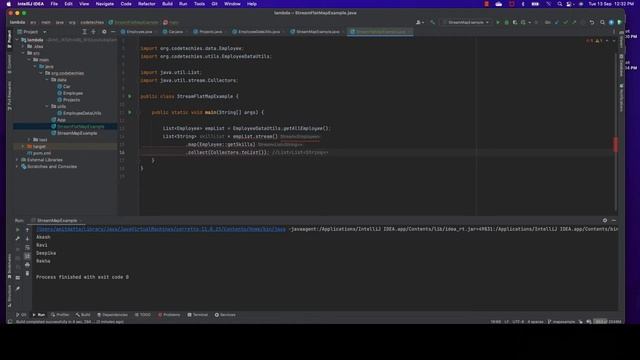Viewport: 640px width, 360px height.
Task: Expand Scratches and Consoles node
Action: tap(17, 167)
